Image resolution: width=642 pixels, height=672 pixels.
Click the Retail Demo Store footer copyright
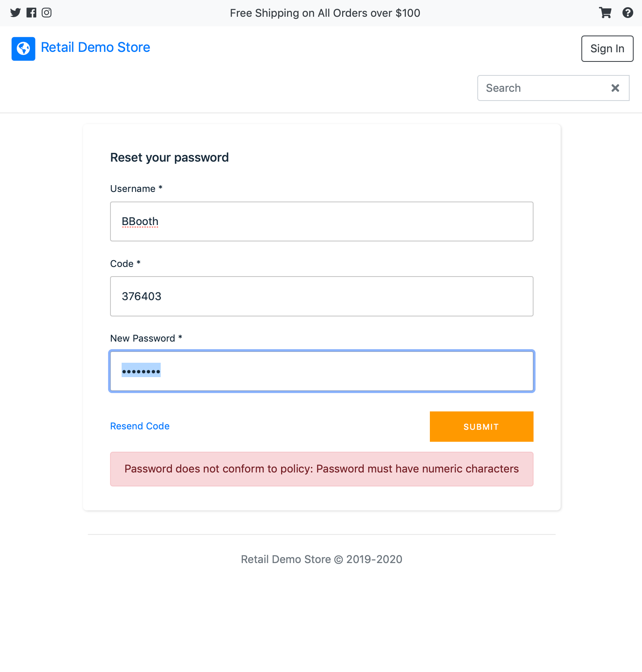[322, 559]
